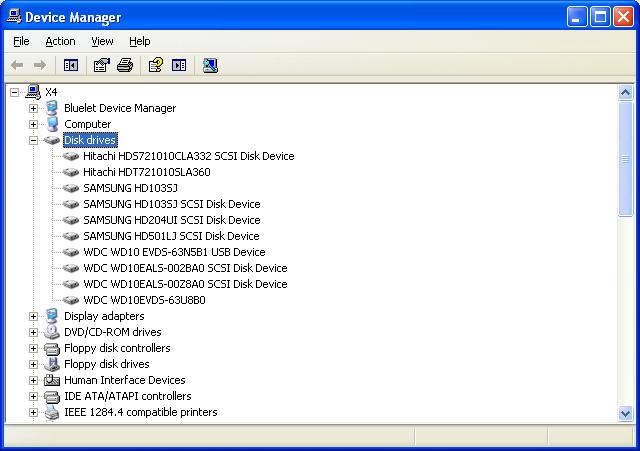Select the Disk drives label

click(x=90, y=140)
